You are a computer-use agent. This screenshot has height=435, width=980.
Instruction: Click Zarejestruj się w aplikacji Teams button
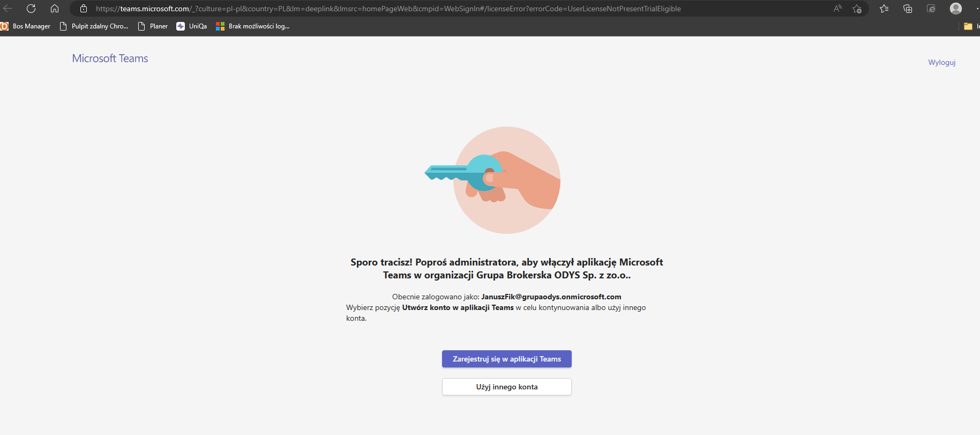(507, 359)
